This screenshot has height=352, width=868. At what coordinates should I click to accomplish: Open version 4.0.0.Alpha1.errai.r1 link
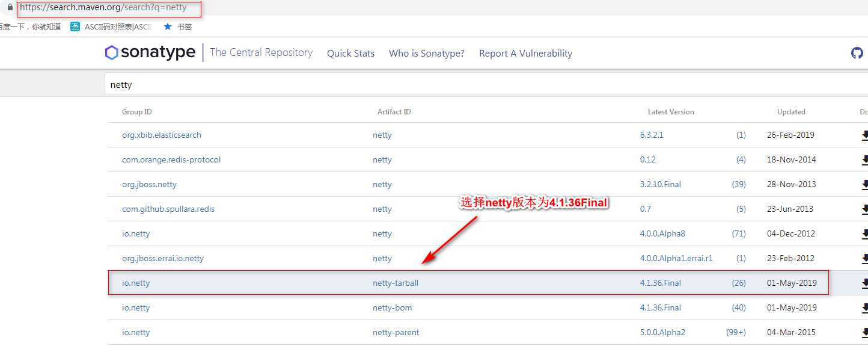[676, 258]
